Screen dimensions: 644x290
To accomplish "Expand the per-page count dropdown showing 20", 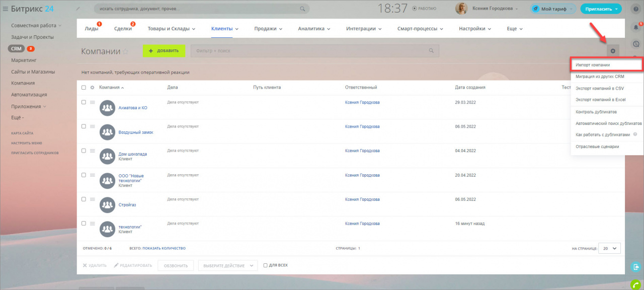I will coord(610,248).
